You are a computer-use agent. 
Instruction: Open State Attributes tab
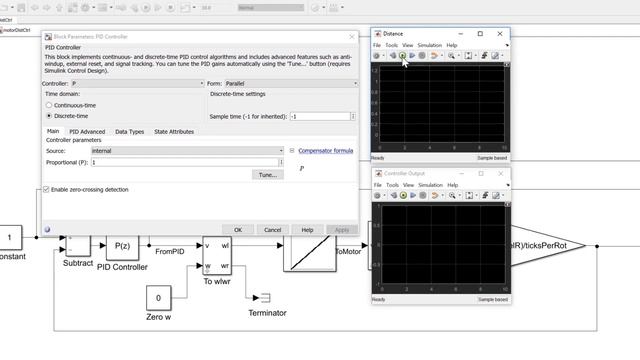[x=174, y=132]
